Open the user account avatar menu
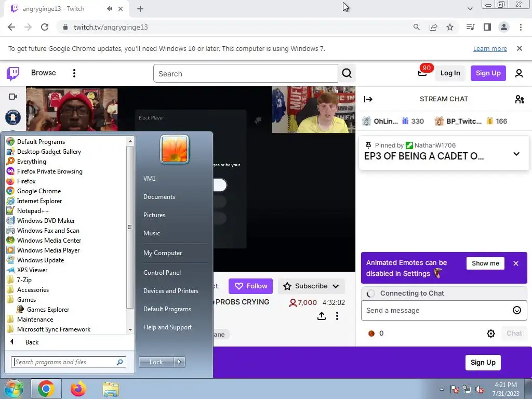Viewport: 532px width, 399px height. pos(519,73)
